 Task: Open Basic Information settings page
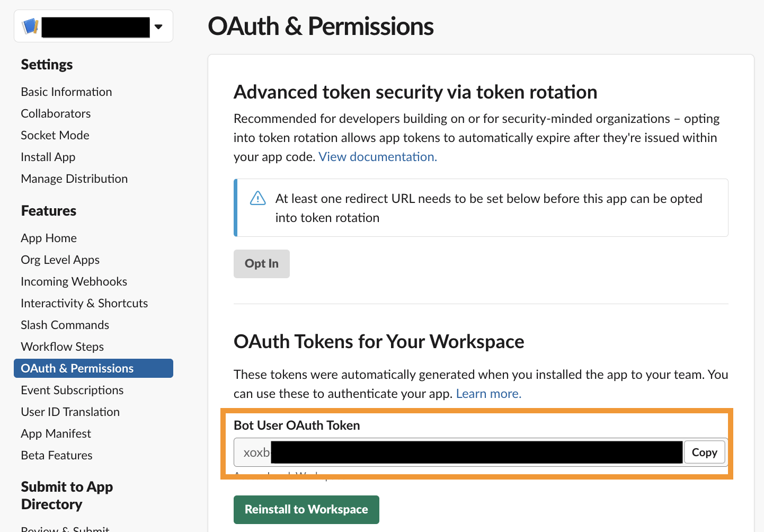click(66, 92)
